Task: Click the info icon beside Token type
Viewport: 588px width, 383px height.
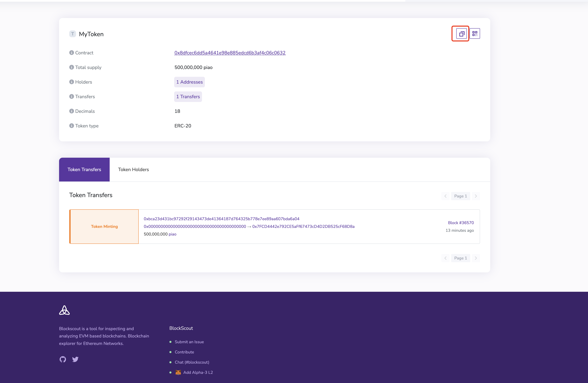Action: pos(71,126)
